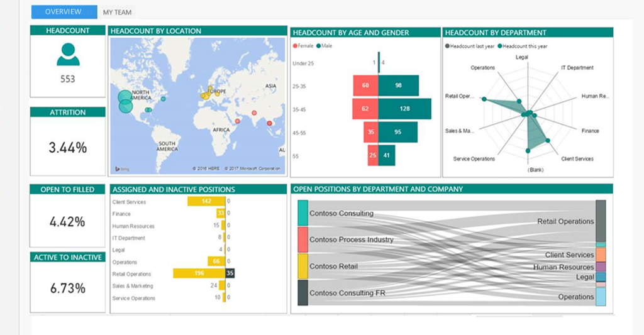Click the Operations 66 bar

tap(216, 261)
